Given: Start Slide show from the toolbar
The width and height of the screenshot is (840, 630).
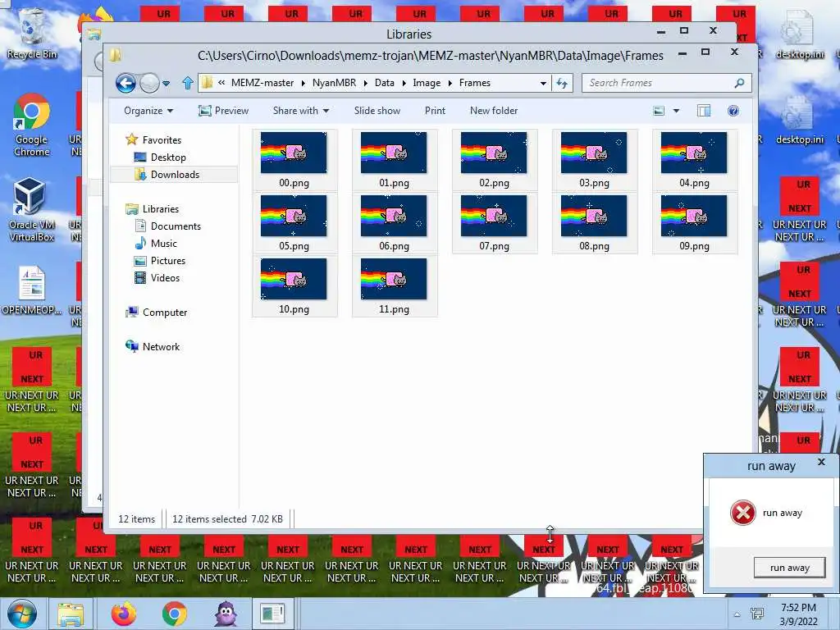Looking at the screenshot, I should (x=377, y=111).
